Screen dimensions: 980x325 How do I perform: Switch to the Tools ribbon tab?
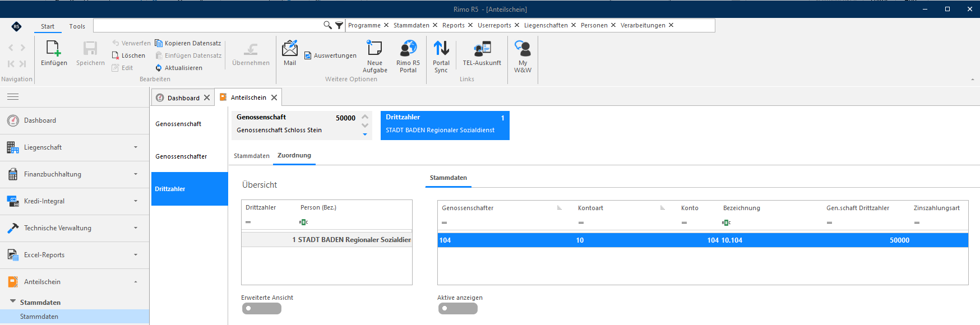pyautogui.click(x=77, y=26)
